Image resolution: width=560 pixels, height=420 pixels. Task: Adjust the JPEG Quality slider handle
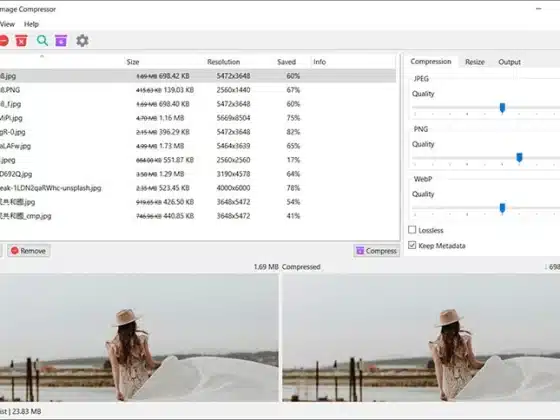(x=502, y=108)
